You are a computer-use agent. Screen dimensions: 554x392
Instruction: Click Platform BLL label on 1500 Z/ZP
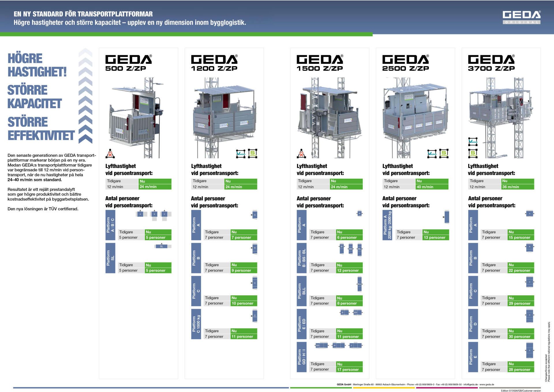[x=302, y=291]
